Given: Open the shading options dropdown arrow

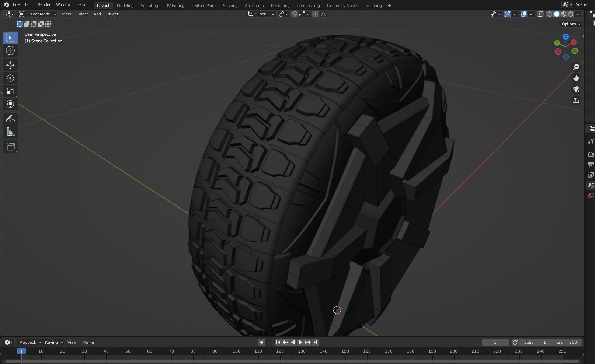Looking at the screenshot, I should 578,14.
